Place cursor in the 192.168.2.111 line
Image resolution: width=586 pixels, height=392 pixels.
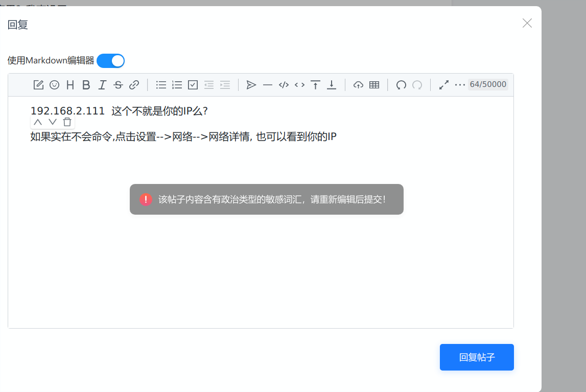tap(119, 111)
